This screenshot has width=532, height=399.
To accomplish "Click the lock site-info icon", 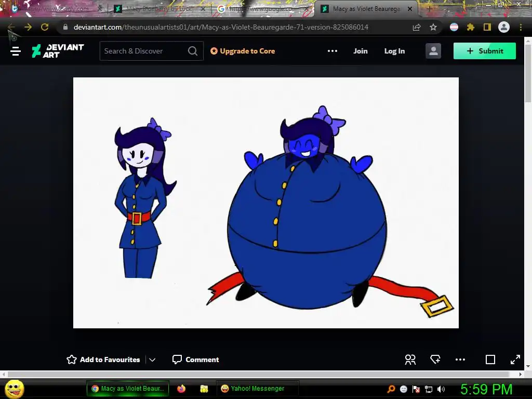I will click(x=65, y=27).
